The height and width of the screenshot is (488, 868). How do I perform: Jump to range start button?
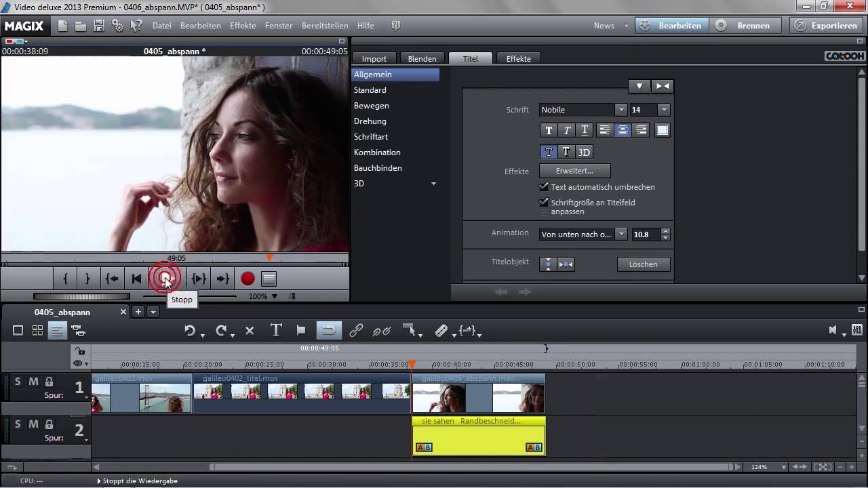point(112,279)
